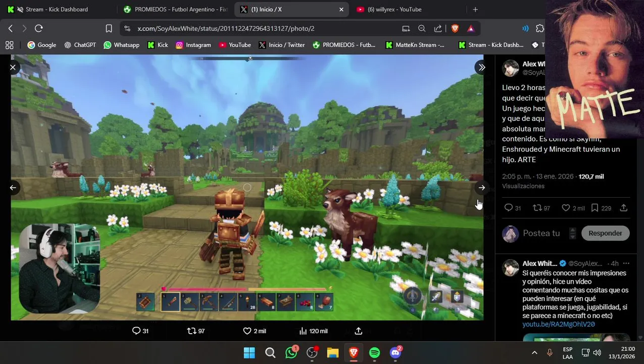The image size is (644, 364).
Task: Click share icon in side panel
Action: (x=624, y=208)
